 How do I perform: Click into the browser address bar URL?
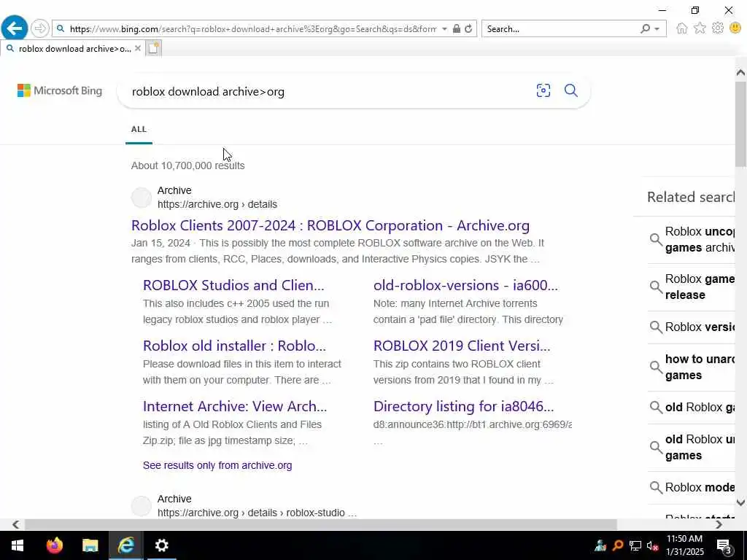(252, 28)
